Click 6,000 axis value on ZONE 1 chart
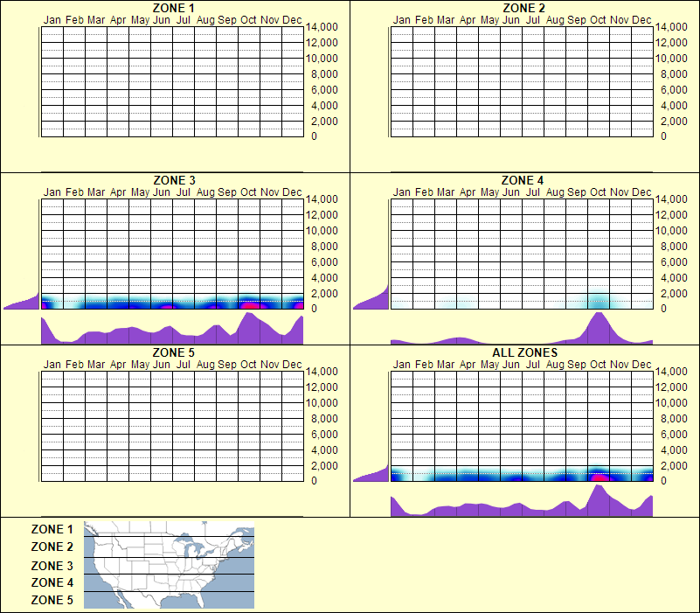 point(324,90)
